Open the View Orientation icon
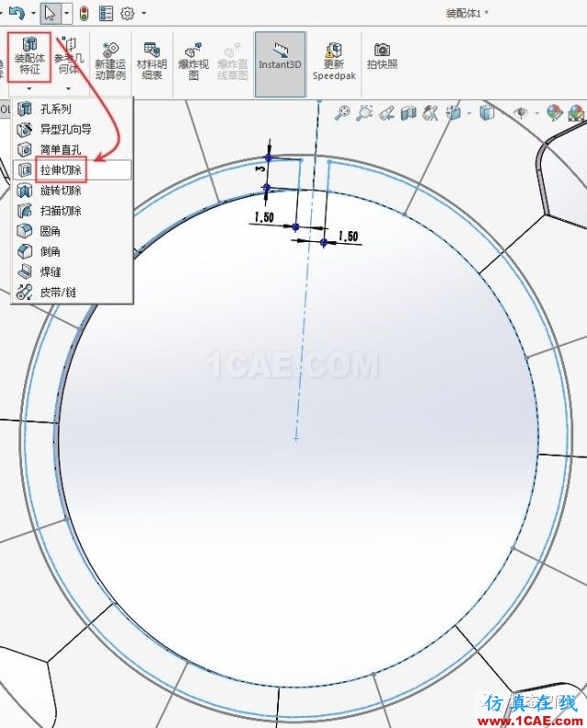 pyautogui.click(x=454, y=113)
